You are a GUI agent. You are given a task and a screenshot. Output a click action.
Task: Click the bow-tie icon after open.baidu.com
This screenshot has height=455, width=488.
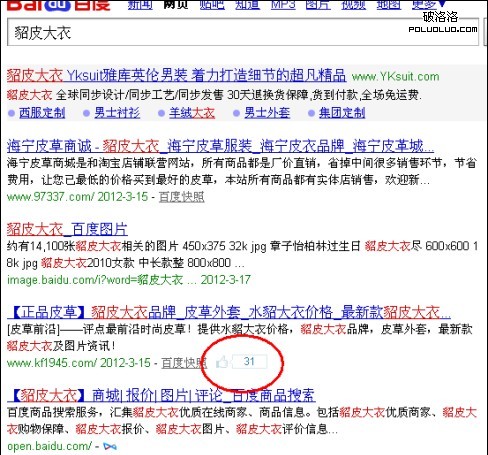(110, 446)
